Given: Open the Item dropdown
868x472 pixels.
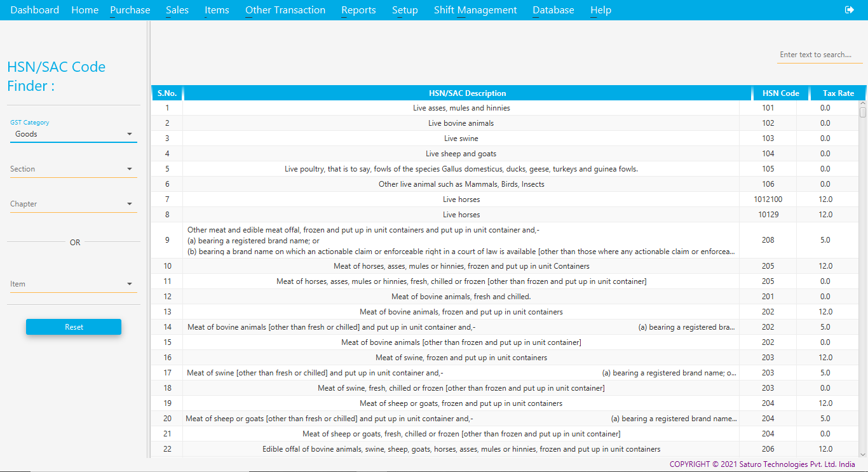Looking at the screenshot, I should (x=73, y=284).
